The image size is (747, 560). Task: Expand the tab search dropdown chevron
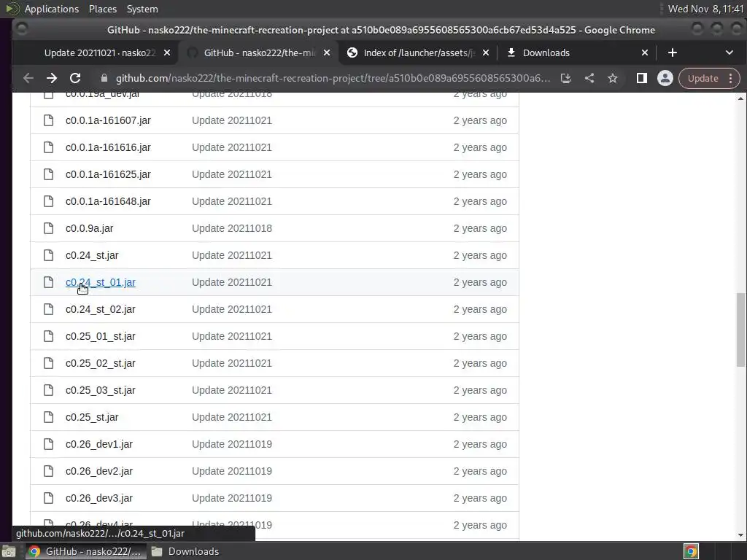coord(729,52)
